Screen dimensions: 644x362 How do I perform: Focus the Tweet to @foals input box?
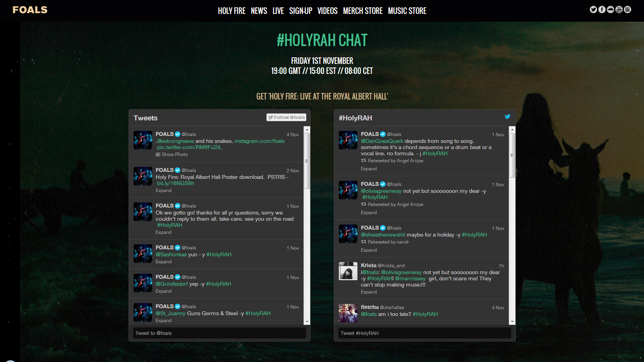(220, 333)
